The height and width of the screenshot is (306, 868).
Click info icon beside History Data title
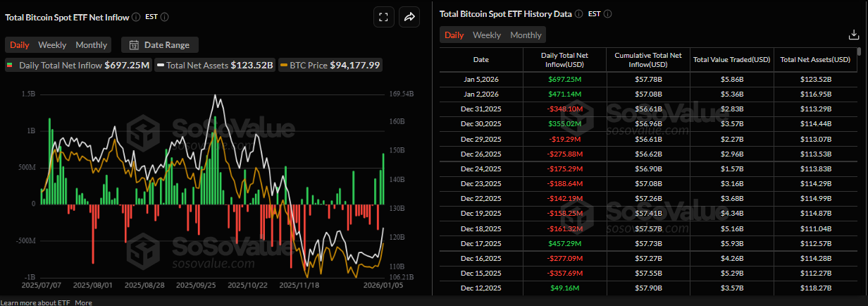[x=578, y=14]
